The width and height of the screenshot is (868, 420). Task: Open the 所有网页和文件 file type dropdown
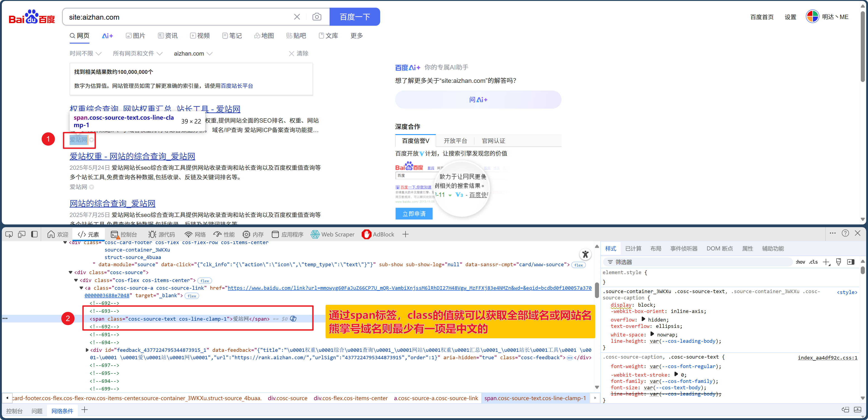[137, 54]
